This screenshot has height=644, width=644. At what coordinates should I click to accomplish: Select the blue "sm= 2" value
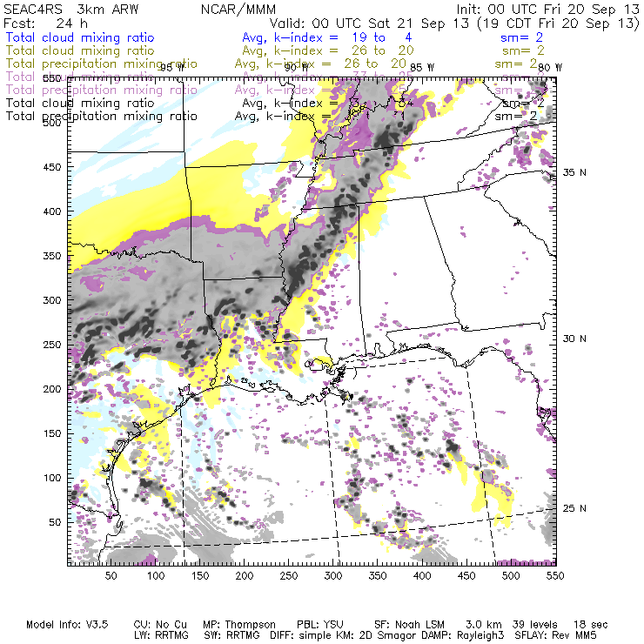[521, 37]
